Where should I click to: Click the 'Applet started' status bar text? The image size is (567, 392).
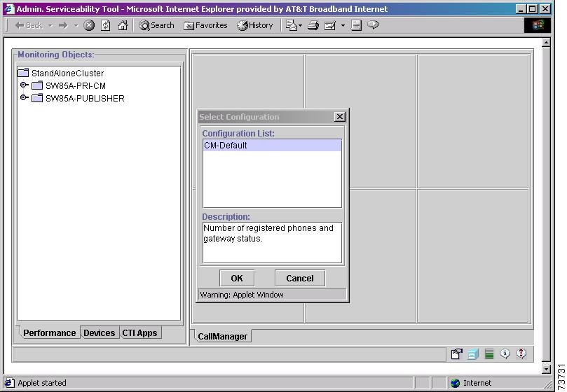[x=42, y=383]
